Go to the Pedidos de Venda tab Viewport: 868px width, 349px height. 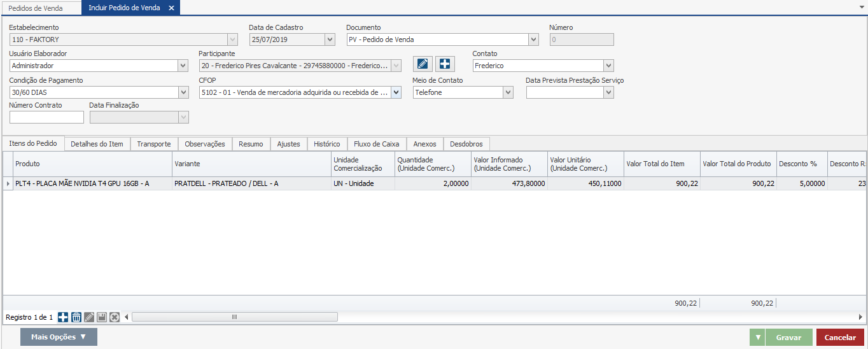pos(35,8)
